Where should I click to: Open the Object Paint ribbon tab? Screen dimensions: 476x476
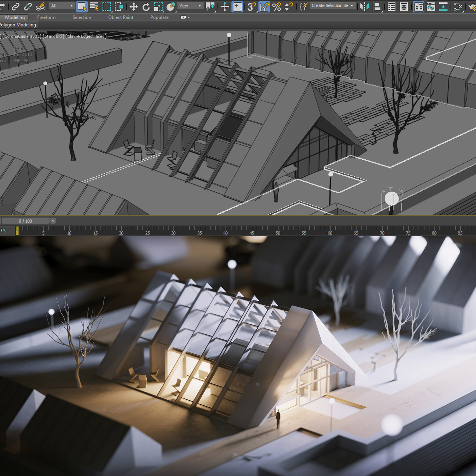(121, 17)
